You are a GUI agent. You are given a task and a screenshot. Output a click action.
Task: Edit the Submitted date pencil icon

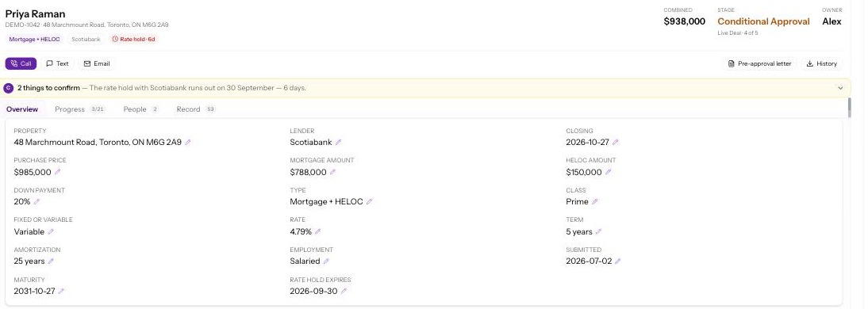click(618, 261)
